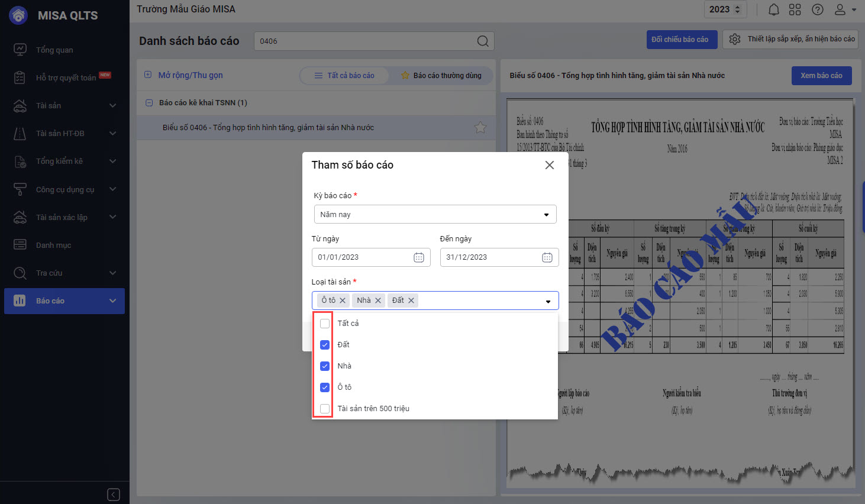Click the Mở rộng/Thu gọn expand icon
Image resolution: width=865 pixels, height=504 pixels.
tap(148, 75)
